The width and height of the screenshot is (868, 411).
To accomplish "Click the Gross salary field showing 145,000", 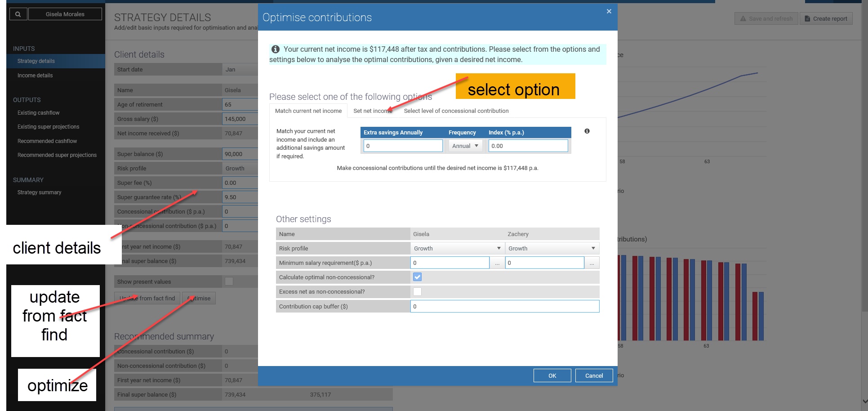I will coord(240,119).
